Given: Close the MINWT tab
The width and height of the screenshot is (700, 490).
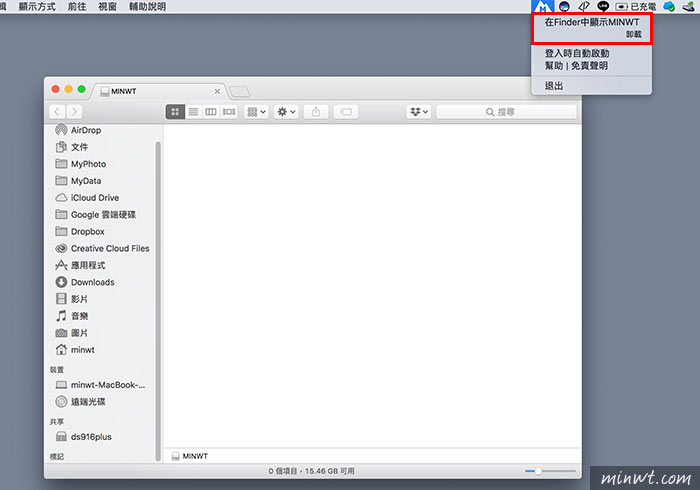Looking at the screenshot, I should tap(217, 91).
